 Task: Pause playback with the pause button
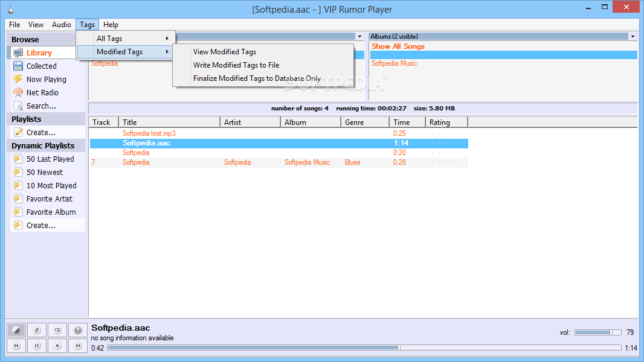[x=37, y=346]
